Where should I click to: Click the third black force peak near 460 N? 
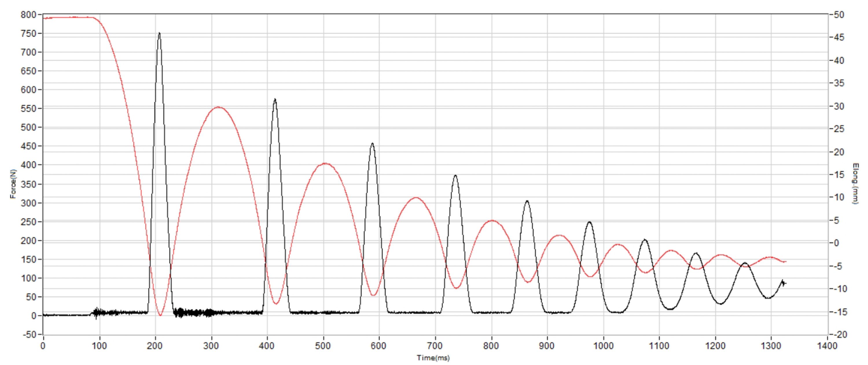point(372,144)
